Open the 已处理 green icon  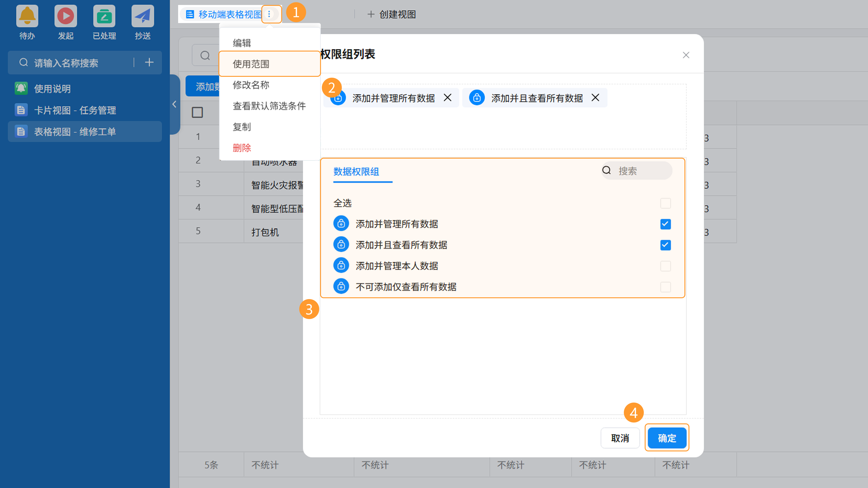tap(104, 16)
